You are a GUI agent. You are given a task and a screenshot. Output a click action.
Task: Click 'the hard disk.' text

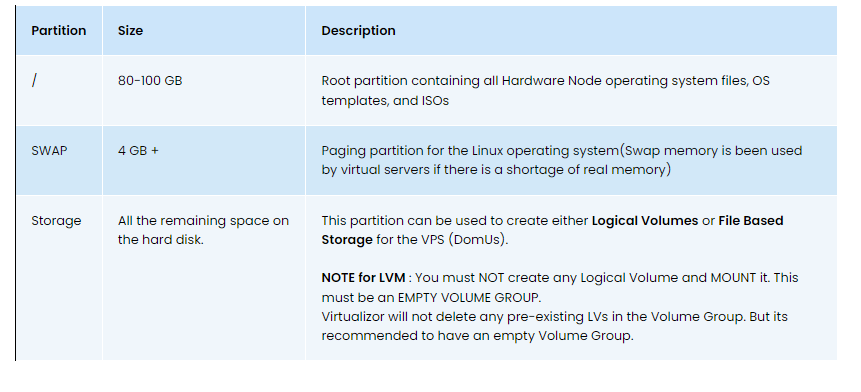[160, 240]
